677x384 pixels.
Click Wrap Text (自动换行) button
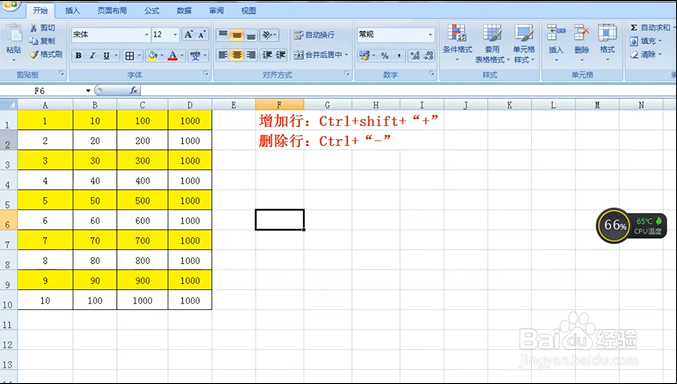coord(314,35)
